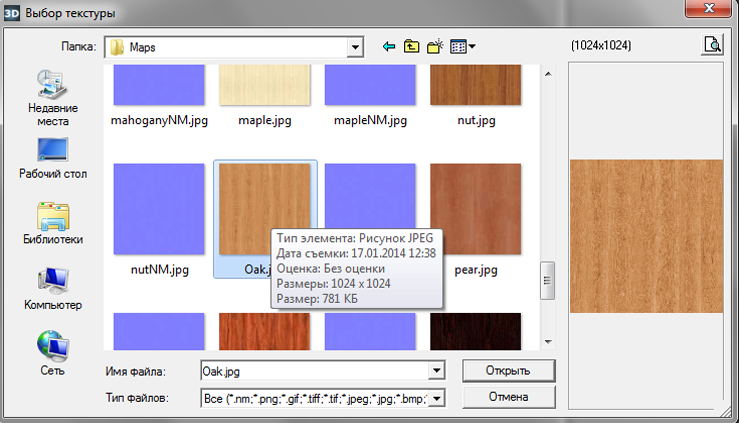Screen dimensions: 739x423
Task: Expand the Имя файла dropdown arrow
Action: tap(437, 371)
